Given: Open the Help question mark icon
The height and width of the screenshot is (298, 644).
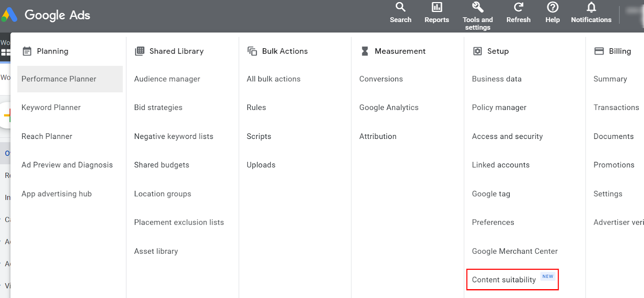Looking at the screenshot, I should [x=553, y=7].
